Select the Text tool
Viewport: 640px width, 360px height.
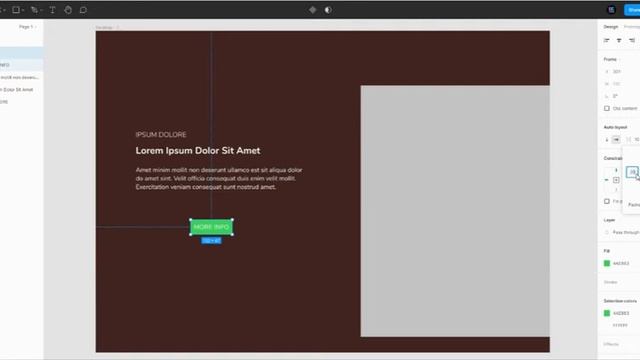[x=52, y=10]
